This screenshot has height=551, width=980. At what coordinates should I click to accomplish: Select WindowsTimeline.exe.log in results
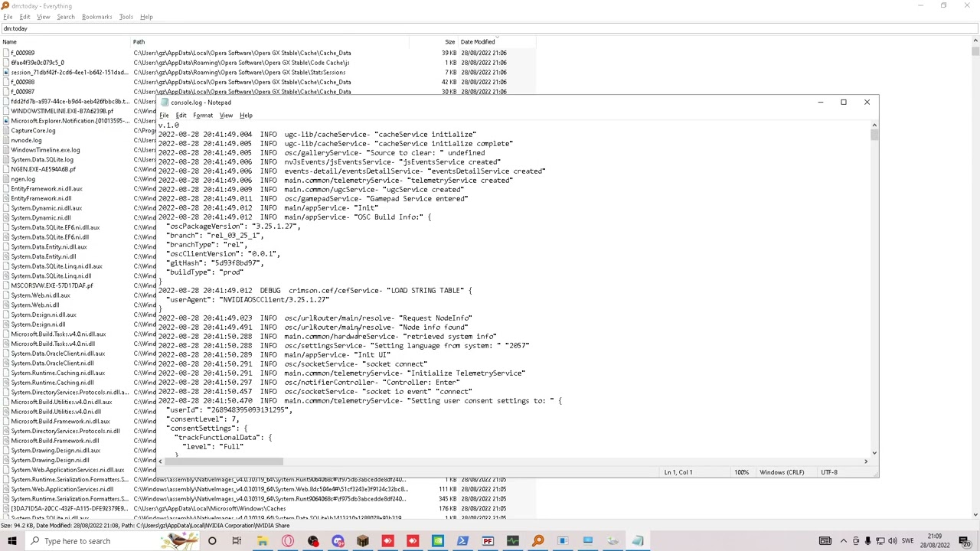[x=45, y=150]
